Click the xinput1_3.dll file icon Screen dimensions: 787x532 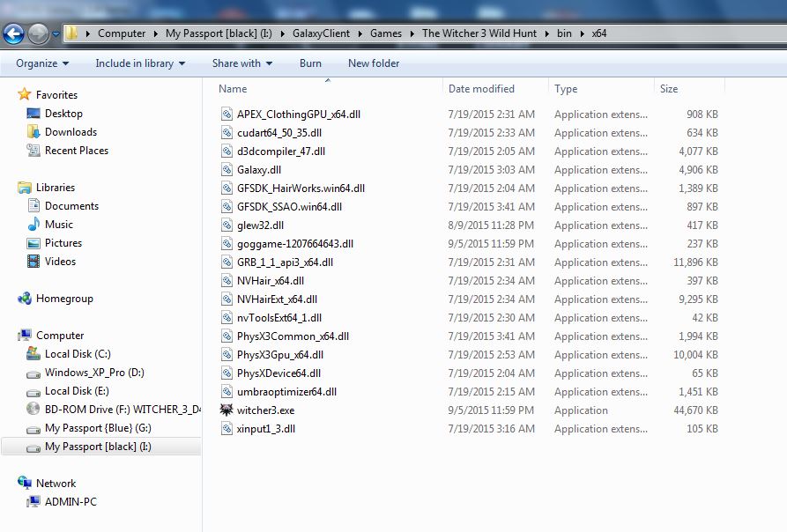click(226, 429)
